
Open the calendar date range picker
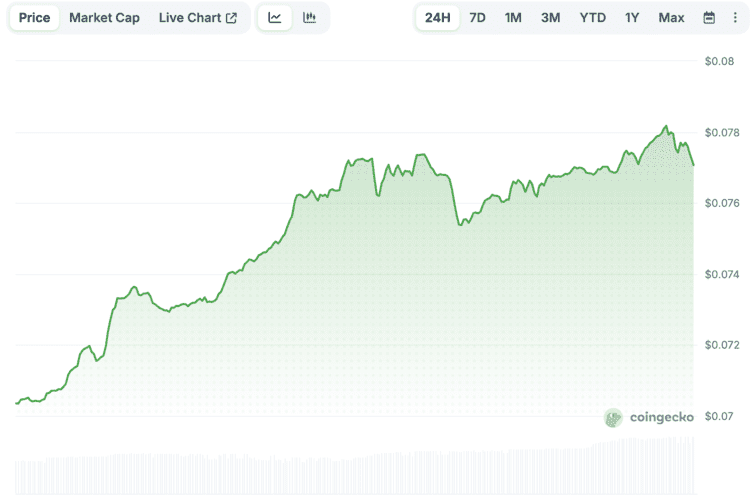709,18
